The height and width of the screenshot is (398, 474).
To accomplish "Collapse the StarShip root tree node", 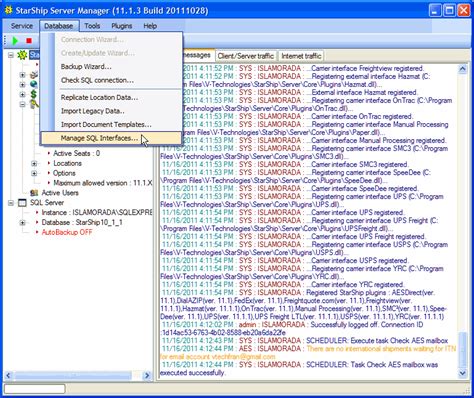I will click(11, 55).
